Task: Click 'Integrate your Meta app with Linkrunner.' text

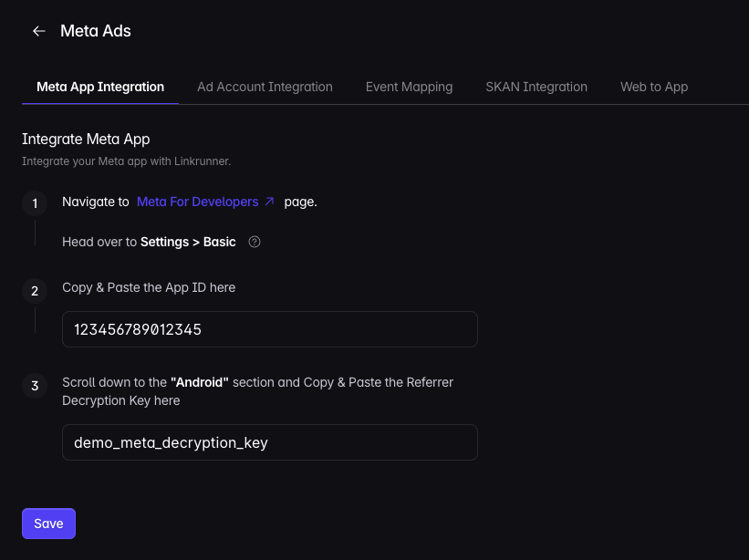Action: click(x=126, y=161)
